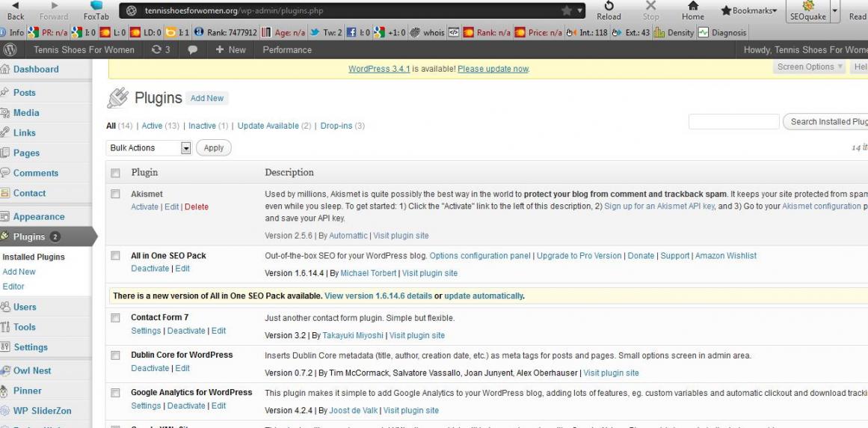The image size is (868, 428).
Task: Click the Users icon in sidebar
Action: tap(5, 307)
